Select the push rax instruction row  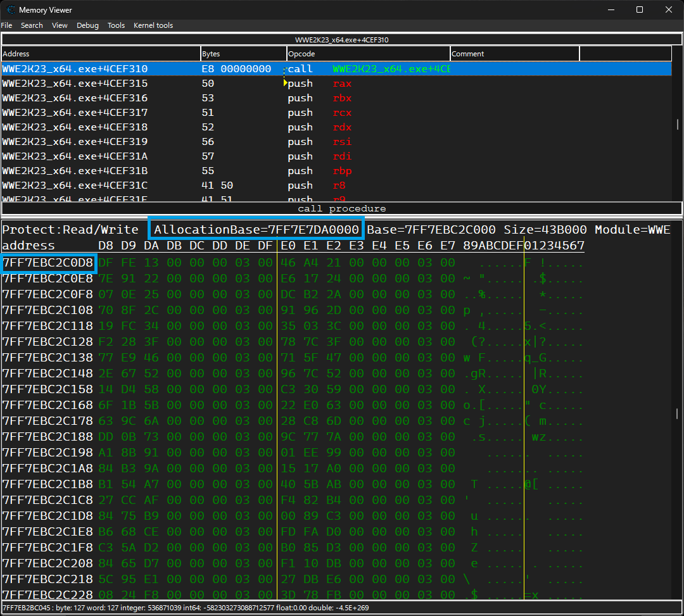pos(336,84)
